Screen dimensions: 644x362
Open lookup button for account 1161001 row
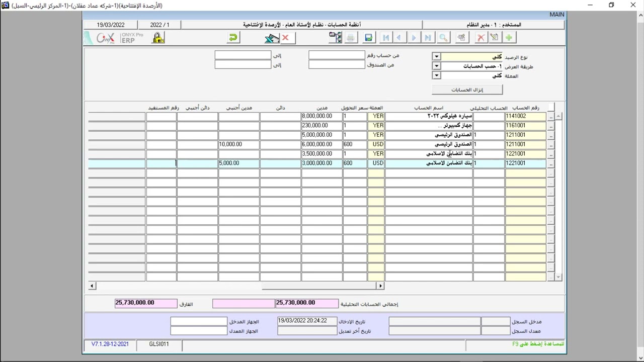coord(551,126)
